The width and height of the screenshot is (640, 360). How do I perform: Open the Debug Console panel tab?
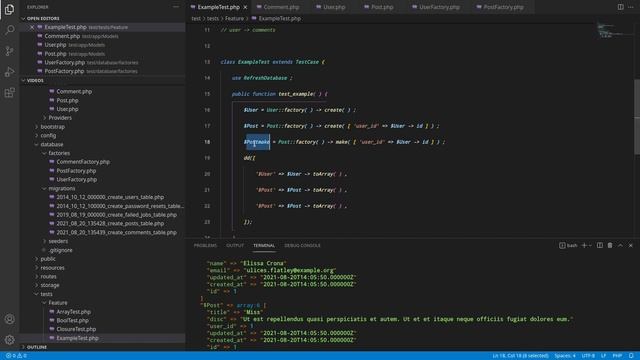pos(302,245)
